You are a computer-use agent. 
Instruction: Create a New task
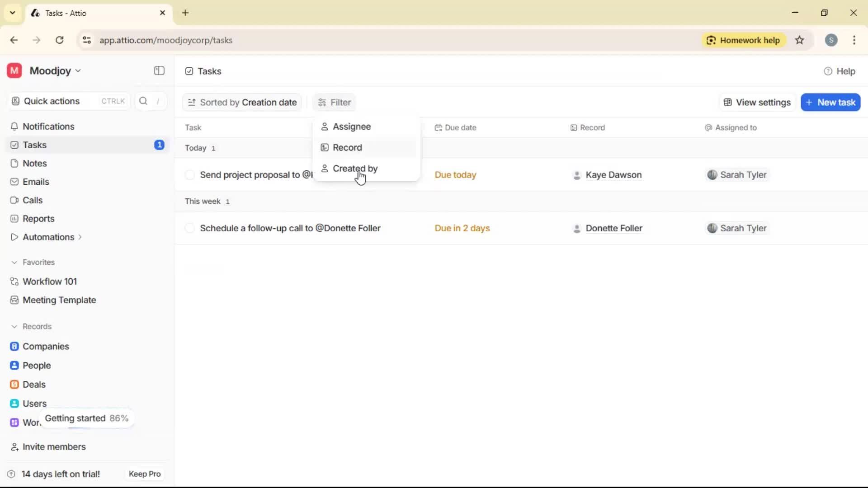click(x=830, y=103)
